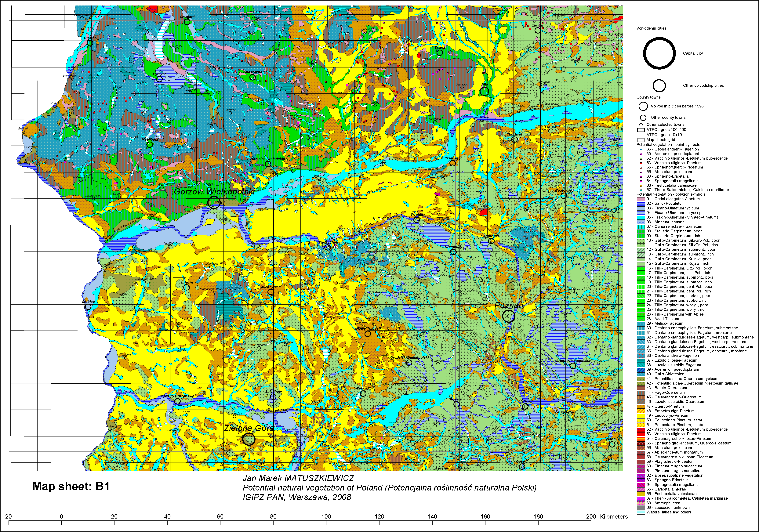Pick the 54 Calamagrostio villosae-Pinetum swatch
Screen dimensions: 759x532
click(641, 439)
